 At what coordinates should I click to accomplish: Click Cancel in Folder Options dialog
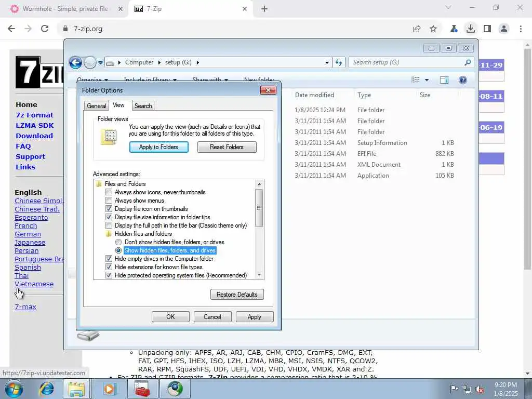click(x=212, y=317)
